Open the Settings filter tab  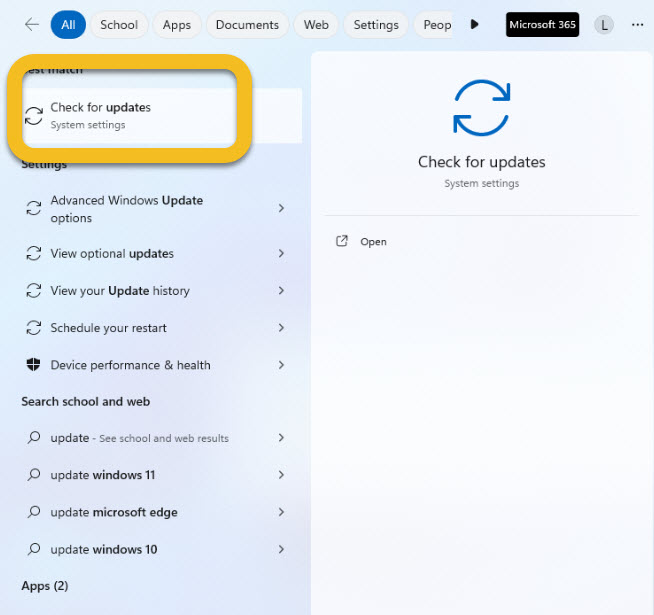pyautogui.click(x=376, y=25)
